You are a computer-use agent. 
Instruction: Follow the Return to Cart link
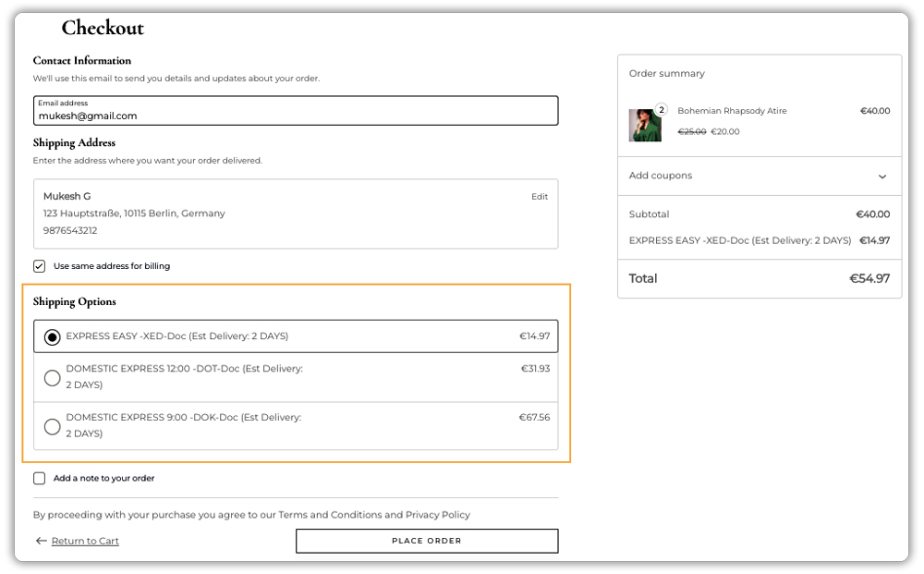pos(85,541)
